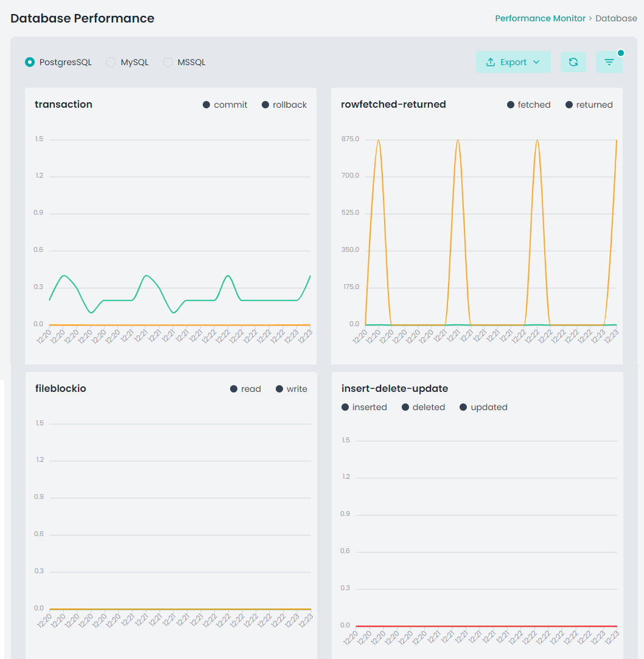Follow the Performance Monitor breadcrumb link
This screenshot has width=644, height=659.
540,18
